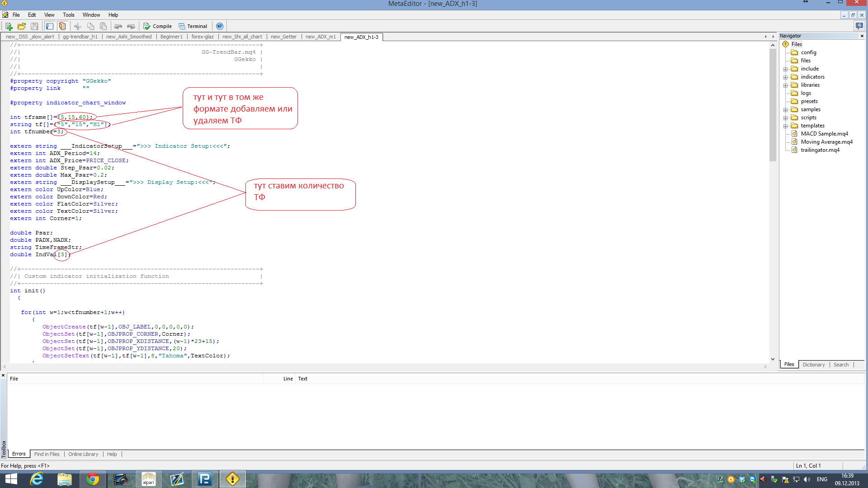Select trailingator.mq4 file

(820, 150)
